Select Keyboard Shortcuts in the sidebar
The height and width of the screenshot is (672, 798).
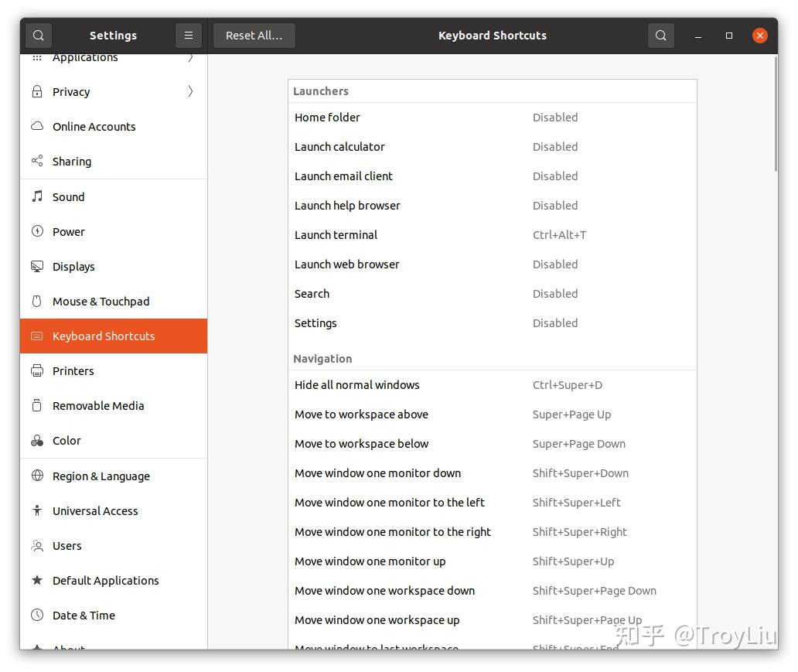(113, 336)
